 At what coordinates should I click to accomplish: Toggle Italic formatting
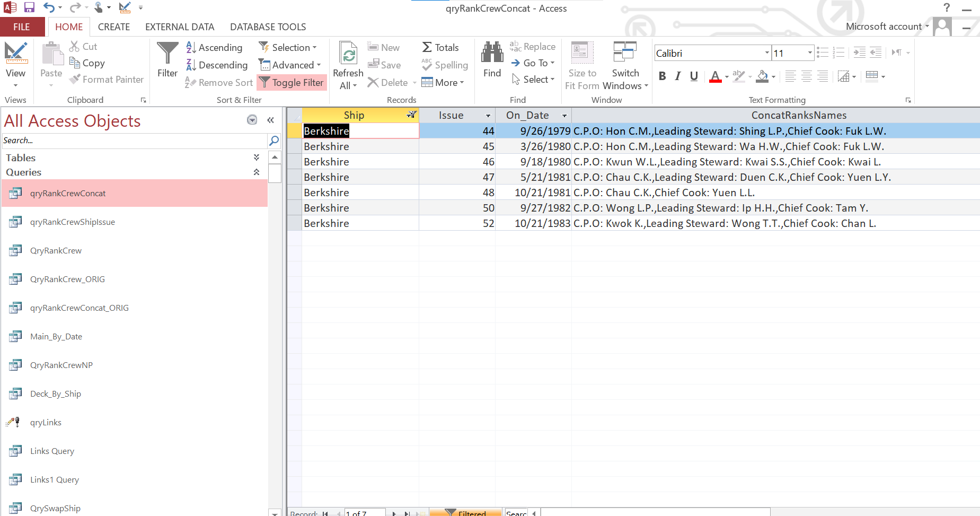(678, 76)
